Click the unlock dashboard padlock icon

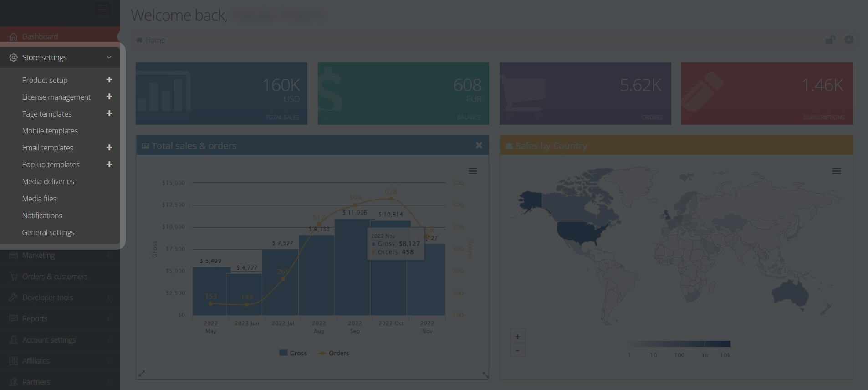830,40
